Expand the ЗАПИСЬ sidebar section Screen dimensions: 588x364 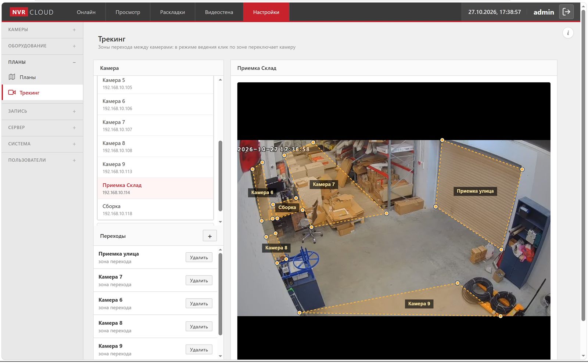(x=42, y=111)
